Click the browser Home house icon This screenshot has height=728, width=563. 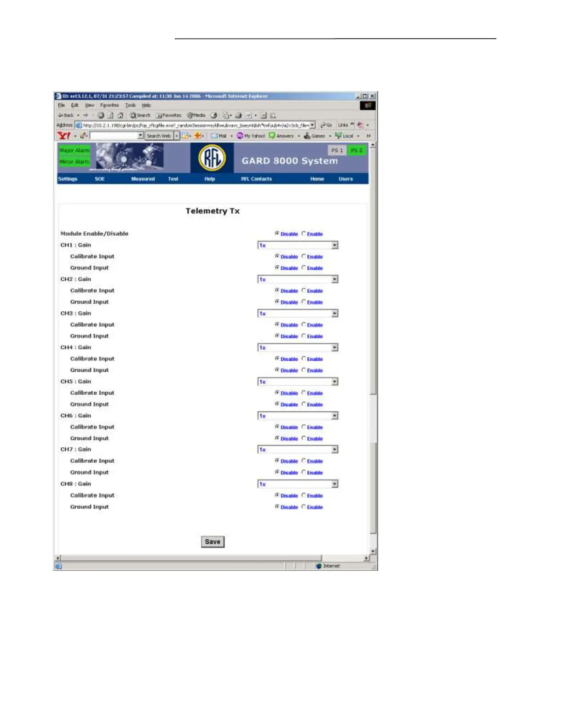coord(120,115)
